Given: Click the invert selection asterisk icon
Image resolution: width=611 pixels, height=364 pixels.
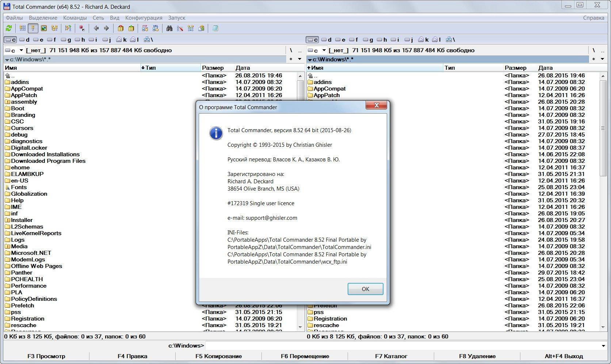Looking at the screenshot, I should pos(82,28).
